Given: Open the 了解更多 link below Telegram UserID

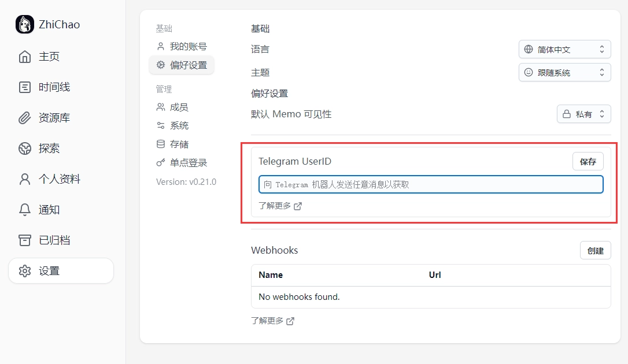Looking at the screenshot, I should (x=280, y=206).
